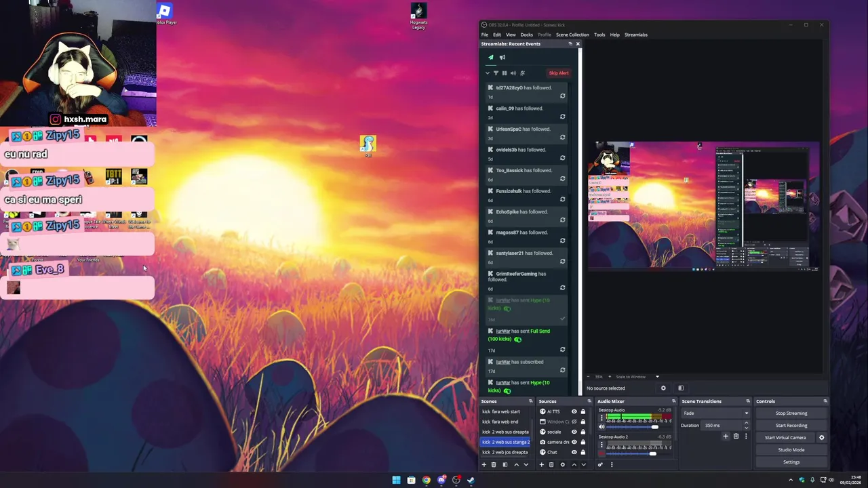Pause the alert queue in Streamlabs dock
868x488 pixels.
(505, 73)
